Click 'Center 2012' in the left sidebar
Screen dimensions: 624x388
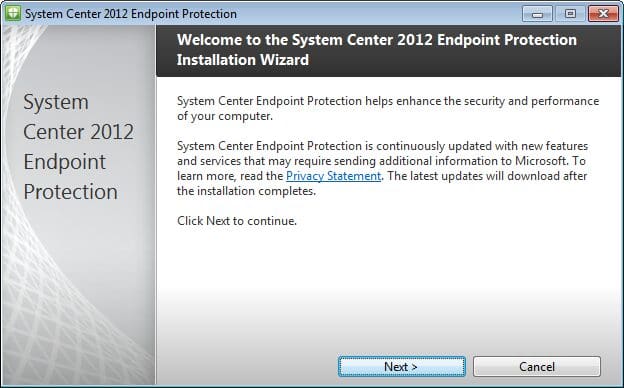pyautogui.click(x=78, y=132)
